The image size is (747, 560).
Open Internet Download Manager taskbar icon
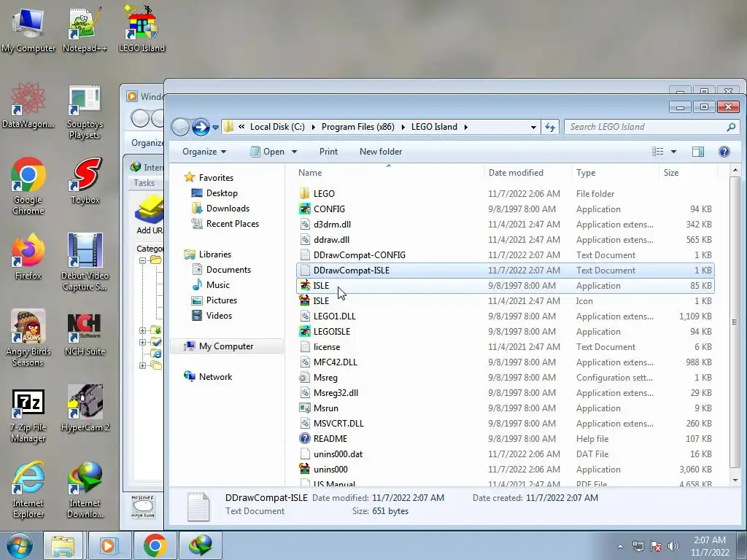(x=200, y=545)
